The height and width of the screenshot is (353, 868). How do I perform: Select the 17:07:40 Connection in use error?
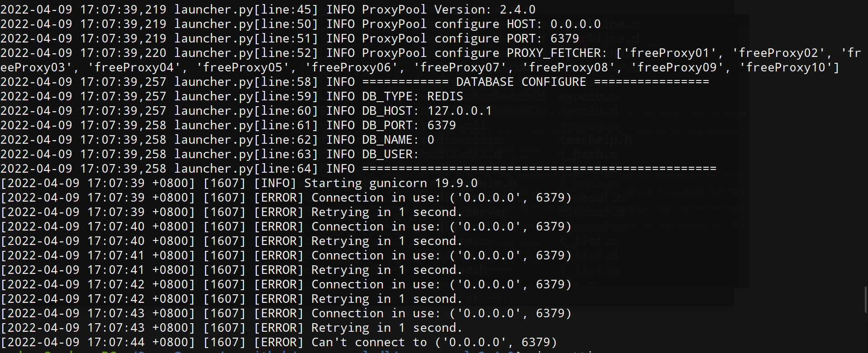pyautogui.click(x=286, y=226)
